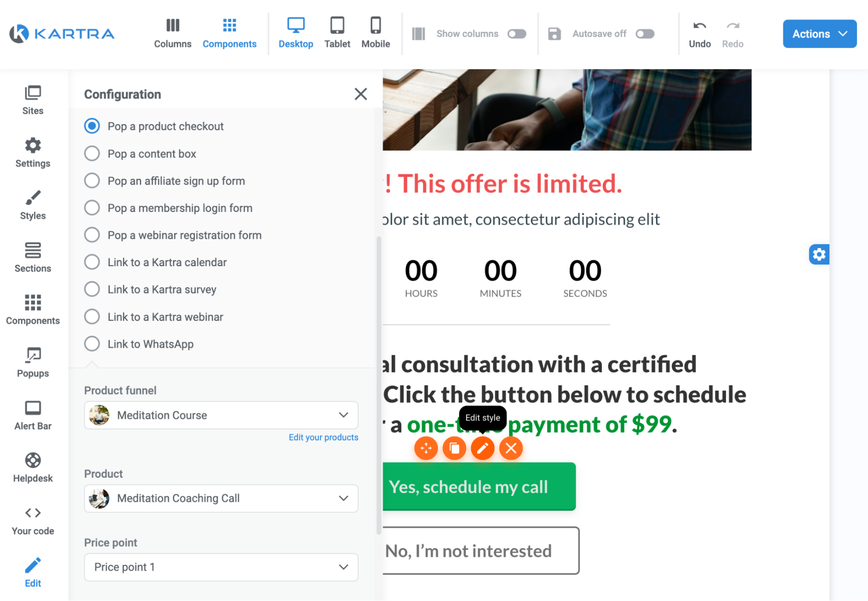Viewport: 868px width, 601px height.
Task: Click the Kartra logo
Action: click(62, 33)
